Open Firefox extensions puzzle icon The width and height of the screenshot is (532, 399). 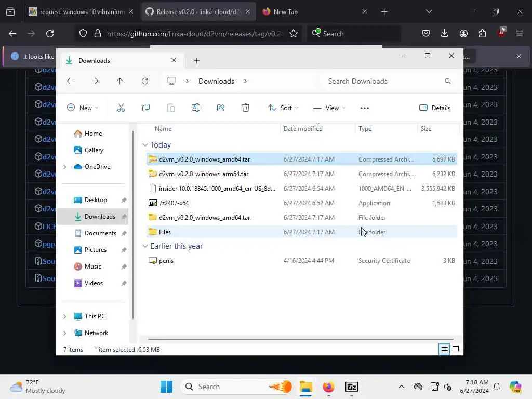pos(482,34)
